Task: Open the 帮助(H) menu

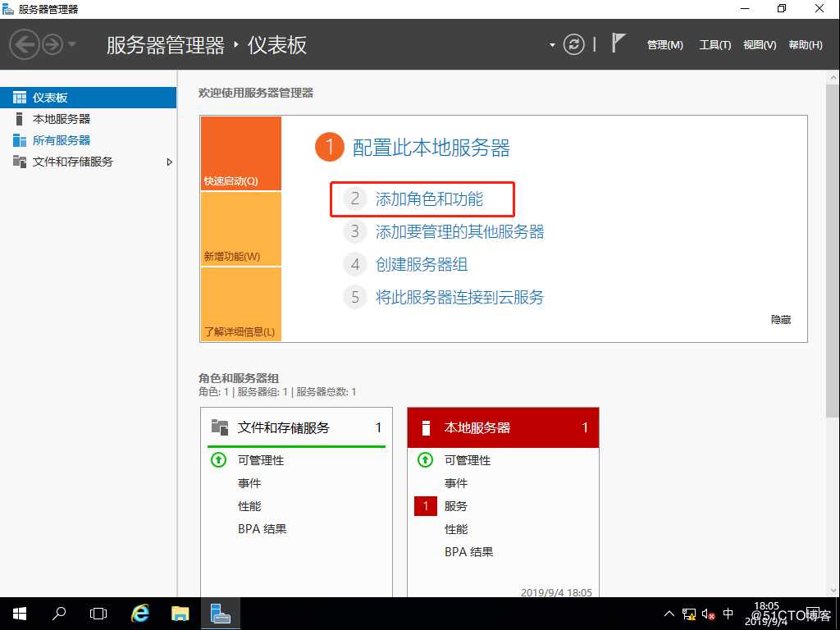Action: coord(806,45)
